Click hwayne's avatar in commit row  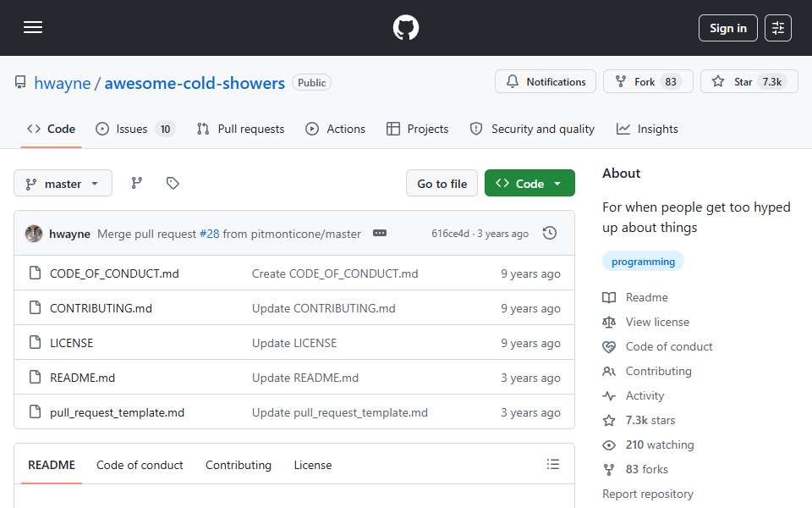coord(34,234)
